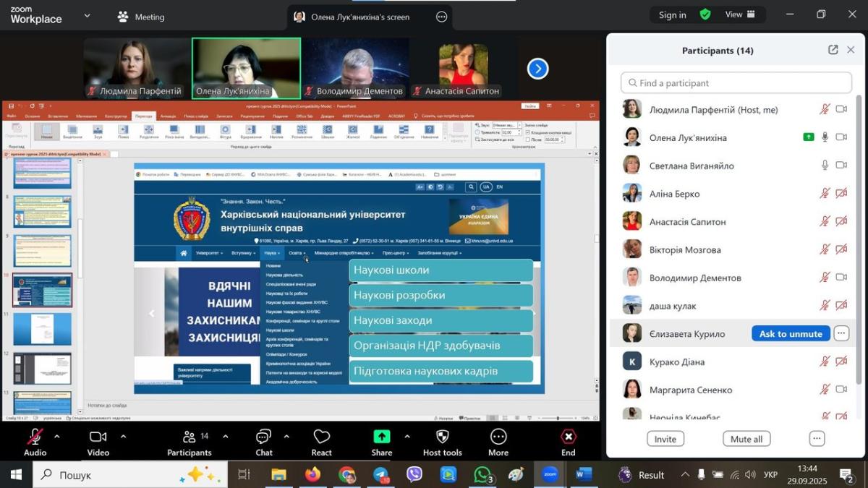Click the green Share screen icon
The height and width of the screenshot is (488, 868).
tap(381, 437)
